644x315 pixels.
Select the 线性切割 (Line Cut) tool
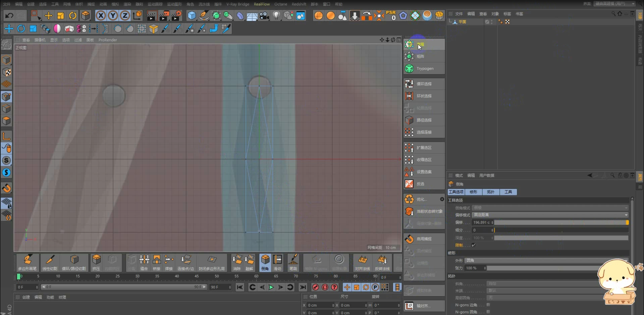[50, 262]
